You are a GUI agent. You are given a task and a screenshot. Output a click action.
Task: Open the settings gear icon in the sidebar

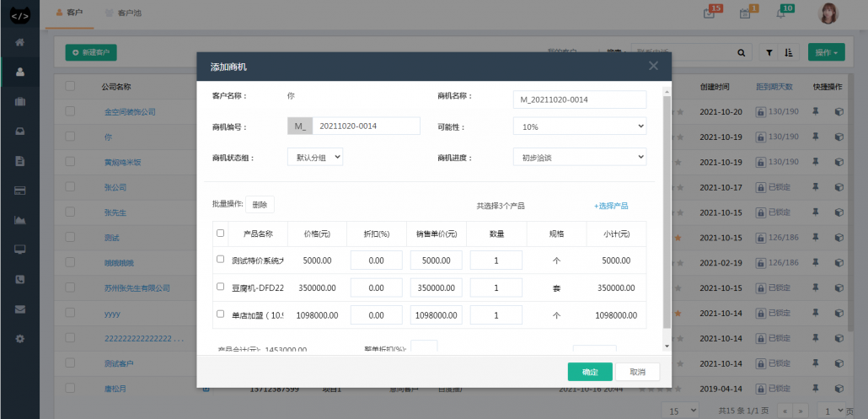click(x=19, y=338)
